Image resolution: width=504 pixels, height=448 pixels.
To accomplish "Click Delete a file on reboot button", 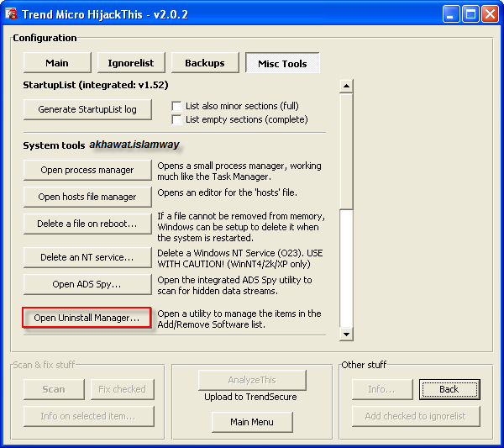I will click(87, 224).
